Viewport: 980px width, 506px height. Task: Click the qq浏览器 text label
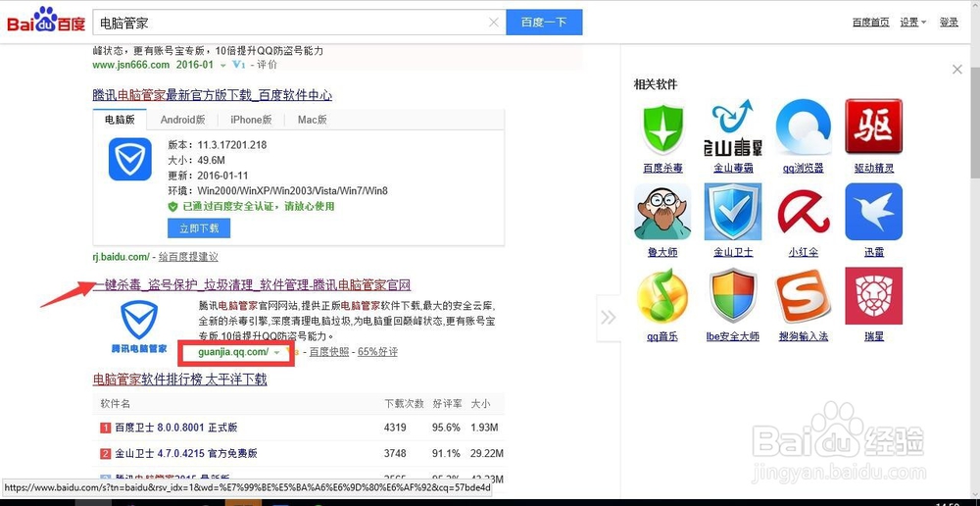[x=804, y=169]
